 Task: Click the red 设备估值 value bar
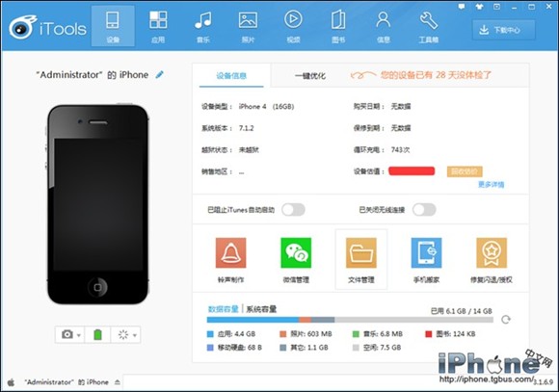412,171
